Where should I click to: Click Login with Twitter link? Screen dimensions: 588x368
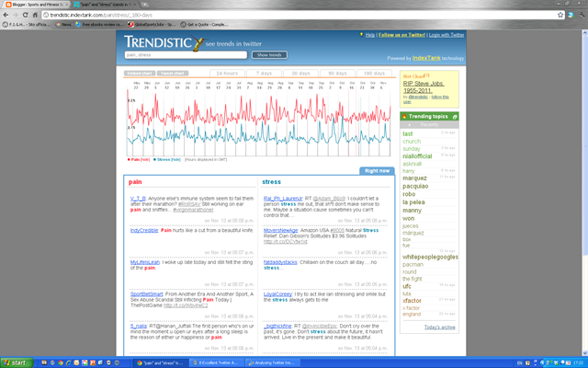coord(447,35)
